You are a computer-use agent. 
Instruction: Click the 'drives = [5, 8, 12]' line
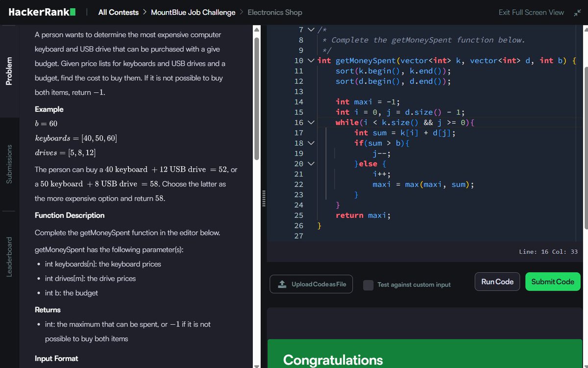click(x=65, y=153)
